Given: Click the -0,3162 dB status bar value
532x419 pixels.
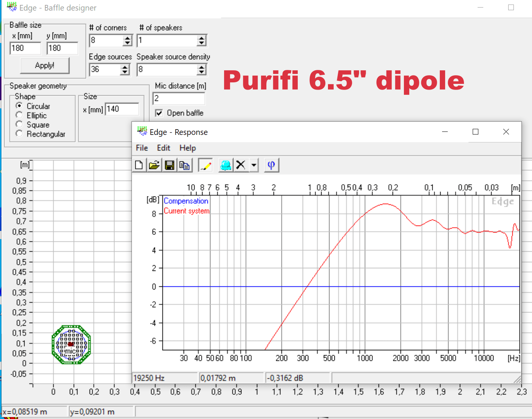Looking at the screenshot, I should tap(285, 378).
